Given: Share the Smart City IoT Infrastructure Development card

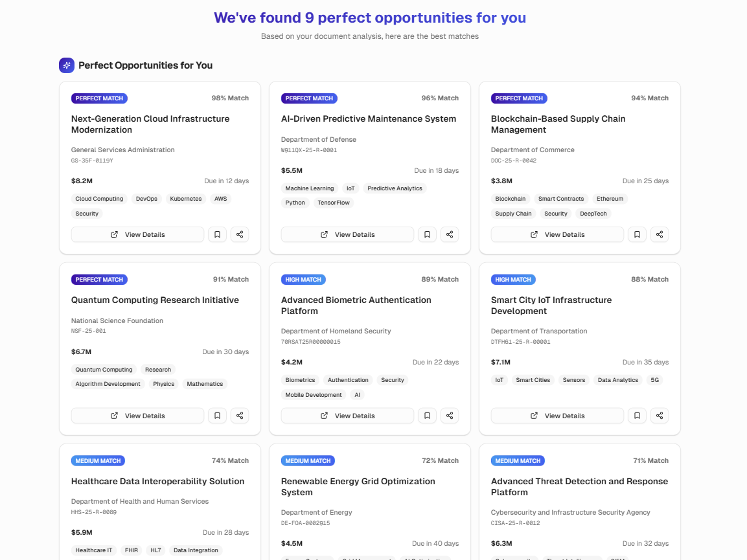Looking at the screenshot, I should coord(660,415).
